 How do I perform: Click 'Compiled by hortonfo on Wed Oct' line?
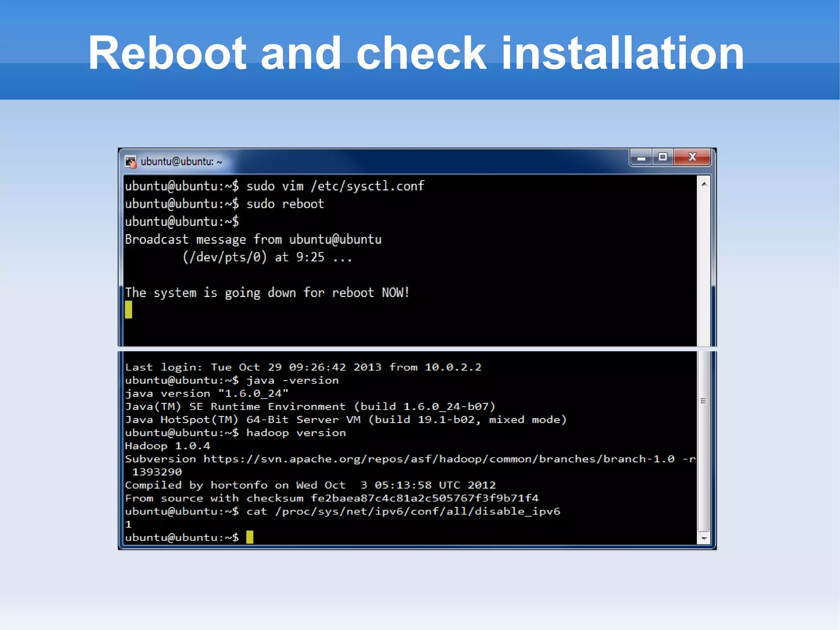point(310,486)
